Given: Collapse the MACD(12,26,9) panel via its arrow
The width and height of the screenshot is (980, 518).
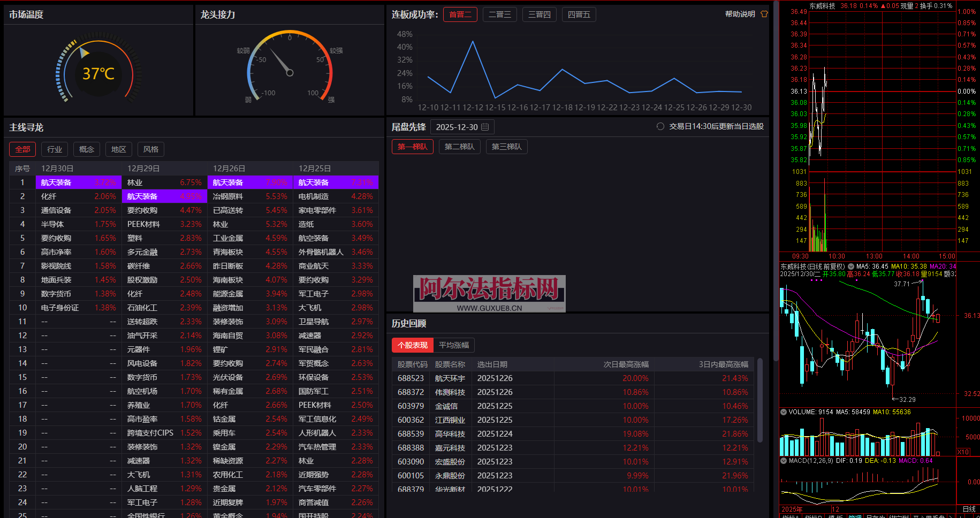Looking at the screenshot, I should (784, 460).
